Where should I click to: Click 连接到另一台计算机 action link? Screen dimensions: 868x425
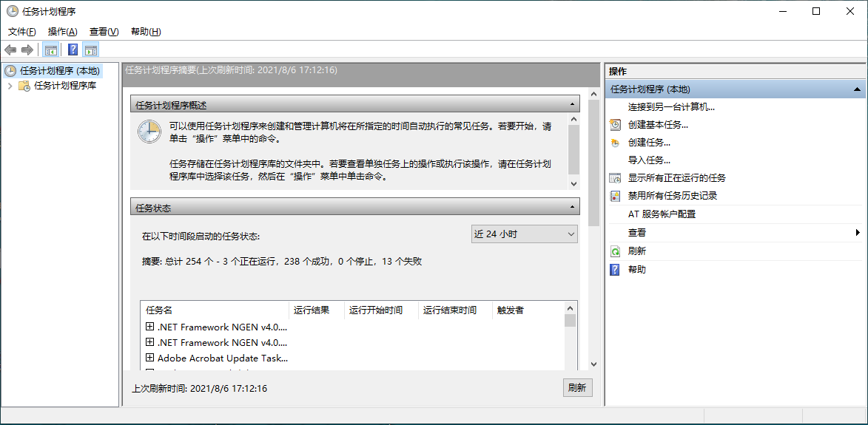[x=671, y=107]
